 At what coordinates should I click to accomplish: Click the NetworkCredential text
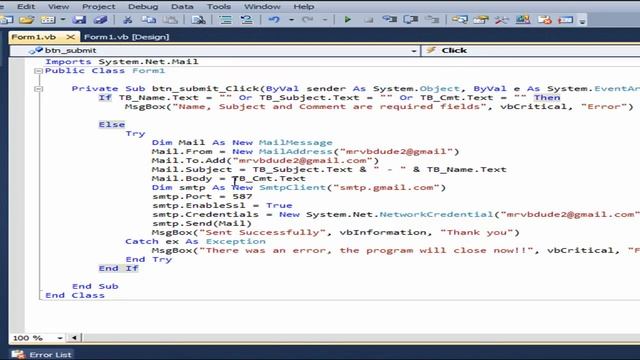(x=436, y=214)
